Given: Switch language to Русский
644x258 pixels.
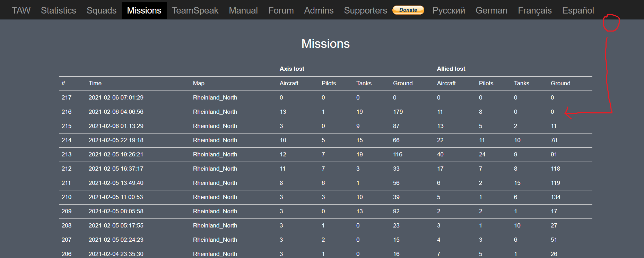Looking at the screenshot, I should coord(449,10).
